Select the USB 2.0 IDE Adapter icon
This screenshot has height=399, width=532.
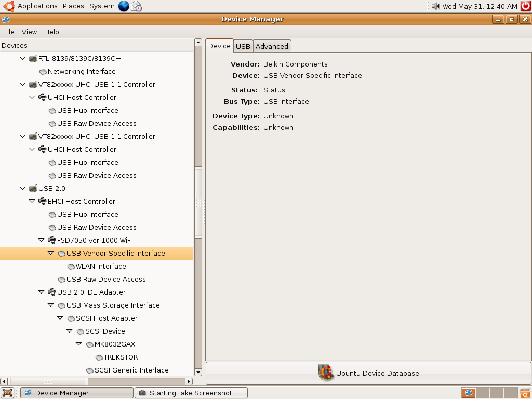pos(51,292)
